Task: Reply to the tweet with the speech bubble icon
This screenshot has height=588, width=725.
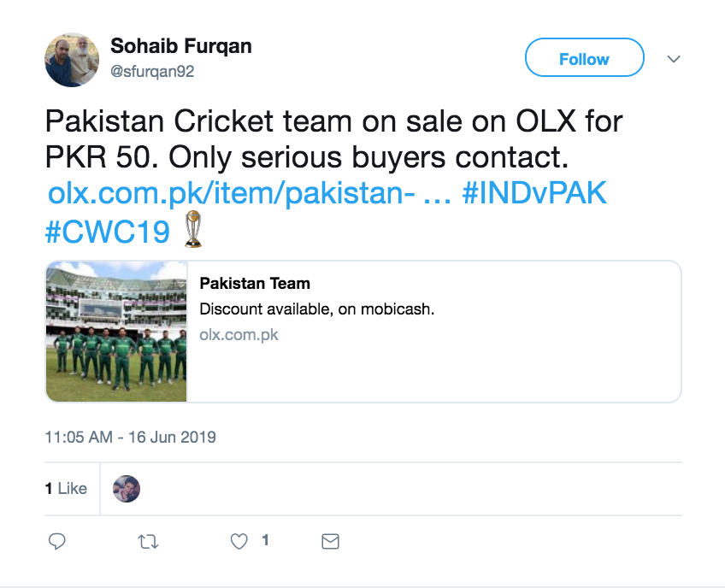Action: point(57,541)
